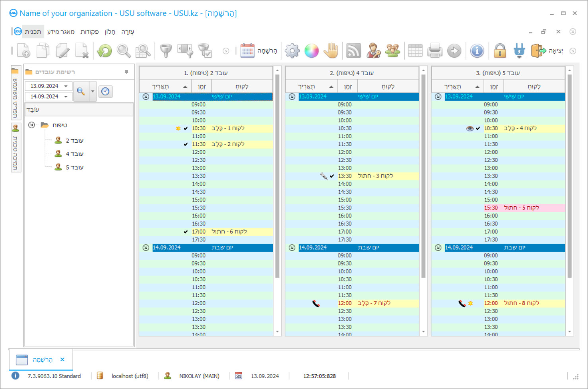The height and width of the screenshot is (389, 588).
Task: Click the padlock lock icon
Action: coord(500,51)
